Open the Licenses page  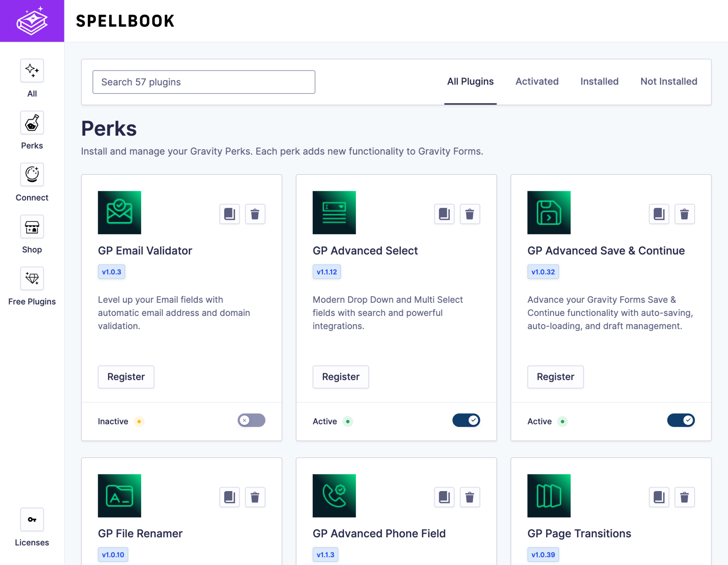click(x=32, y=520)
